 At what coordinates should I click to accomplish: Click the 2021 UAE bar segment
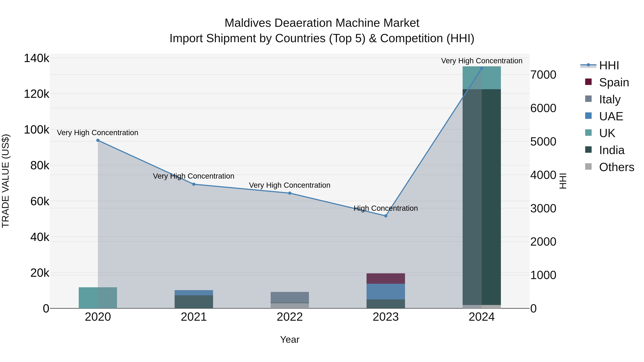coord(194,293)
